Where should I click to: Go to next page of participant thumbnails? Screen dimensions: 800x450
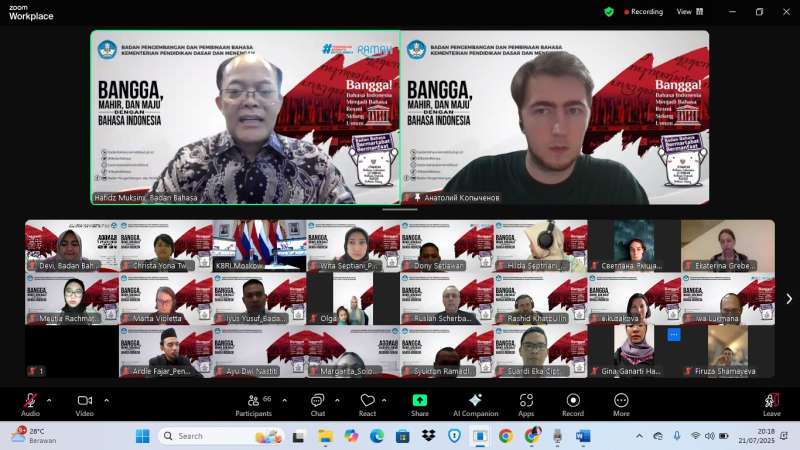pyautogui.click(x=788, y=298)
